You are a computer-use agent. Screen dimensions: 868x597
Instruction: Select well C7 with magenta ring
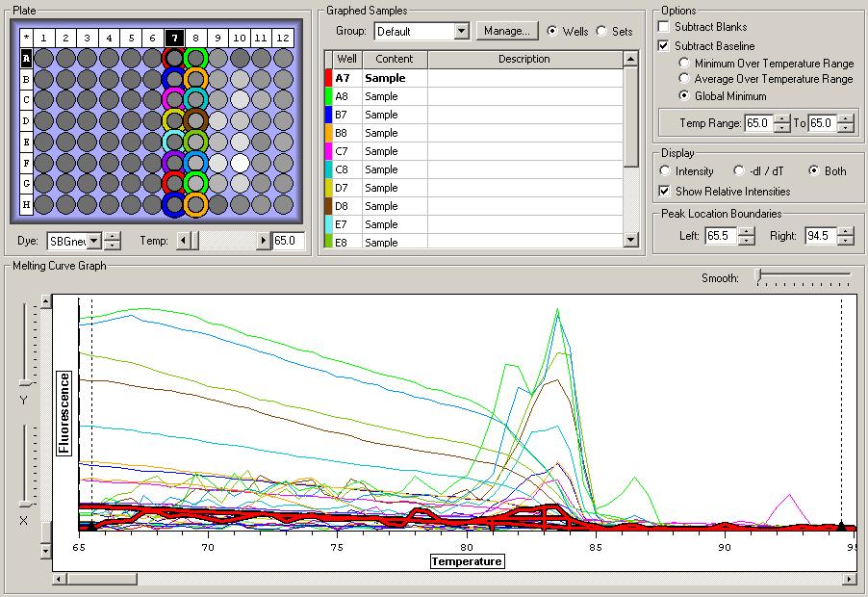tap(174, 100)
